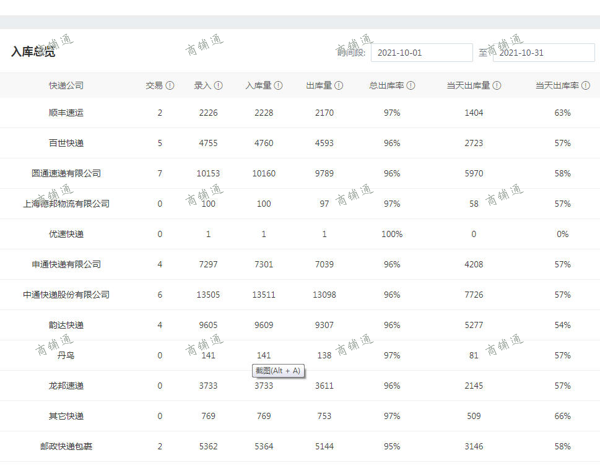600x471 pixels.
Task: Select the 上海德邦物流有限公司 entry
Action: click(66, 204)
